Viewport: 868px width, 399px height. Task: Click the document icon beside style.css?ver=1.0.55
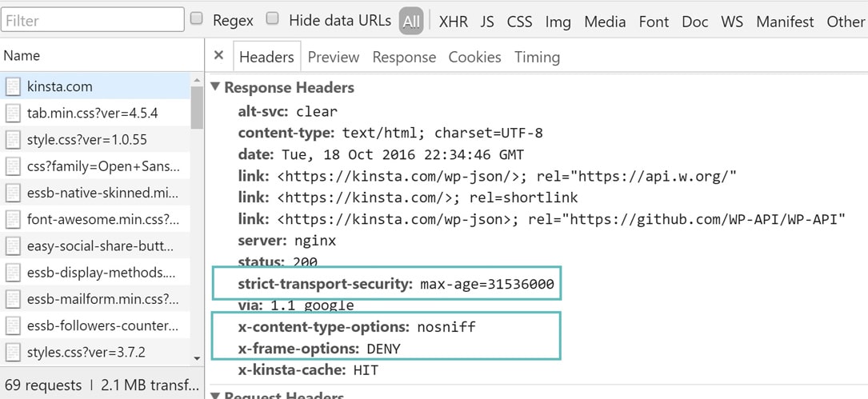coord(13,139)
